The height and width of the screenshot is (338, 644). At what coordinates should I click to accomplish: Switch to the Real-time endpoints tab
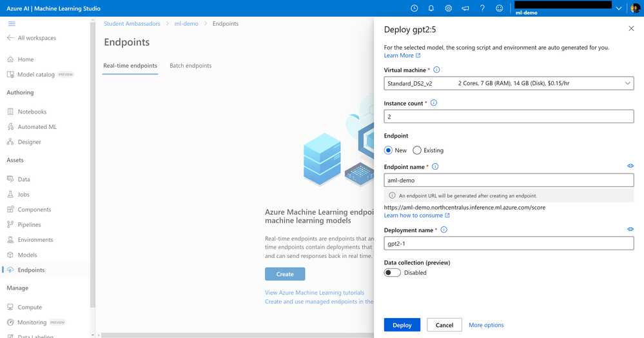[x=130, y=65]
